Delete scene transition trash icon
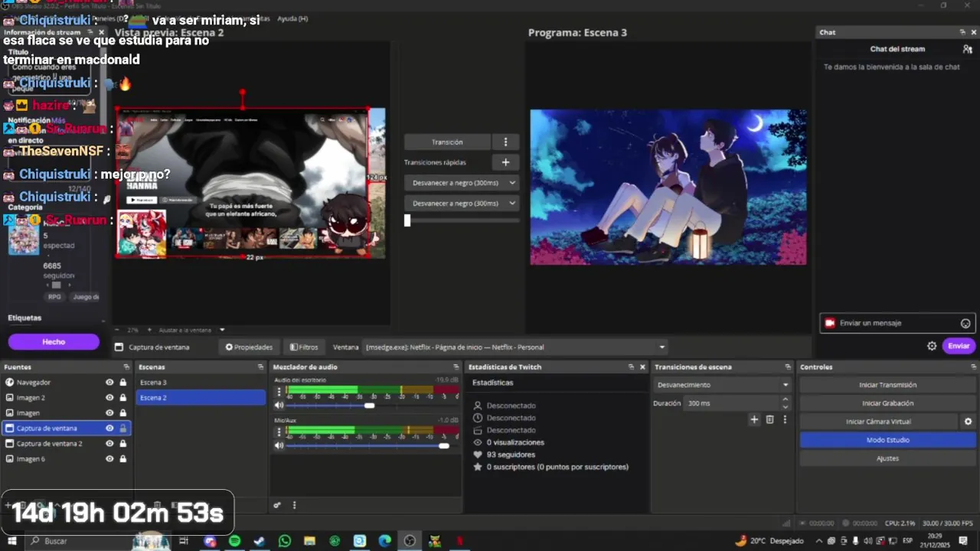Image resolution: width=980 pixels, height=551 pixels. tap(770, 419)
